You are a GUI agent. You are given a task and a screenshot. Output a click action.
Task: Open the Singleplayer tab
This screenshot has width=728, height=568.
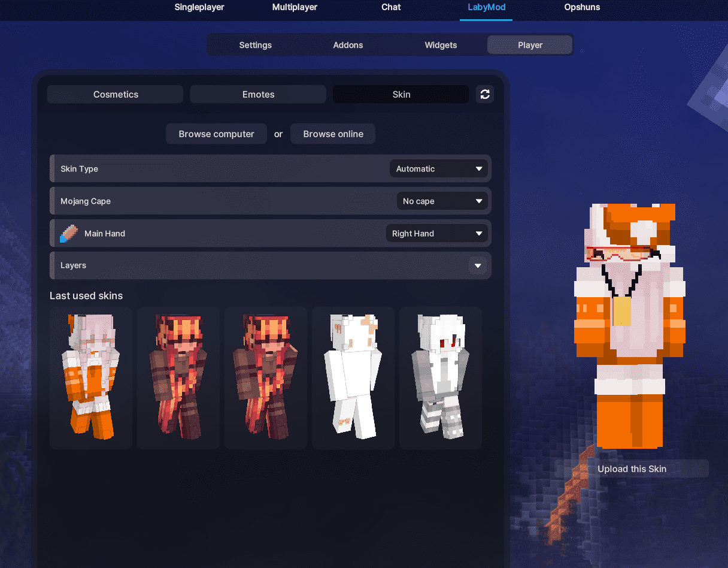(x=199, y=7)
